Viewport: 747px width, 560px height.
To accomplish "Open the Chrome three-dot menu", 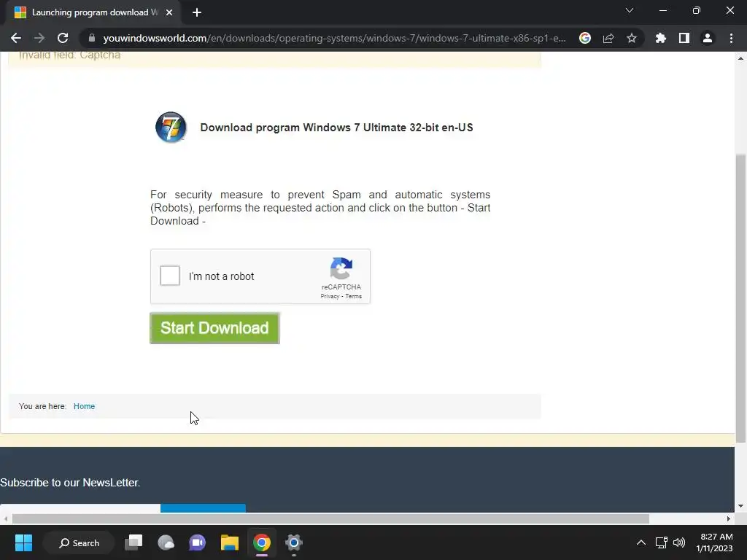I will click(731, 38).
